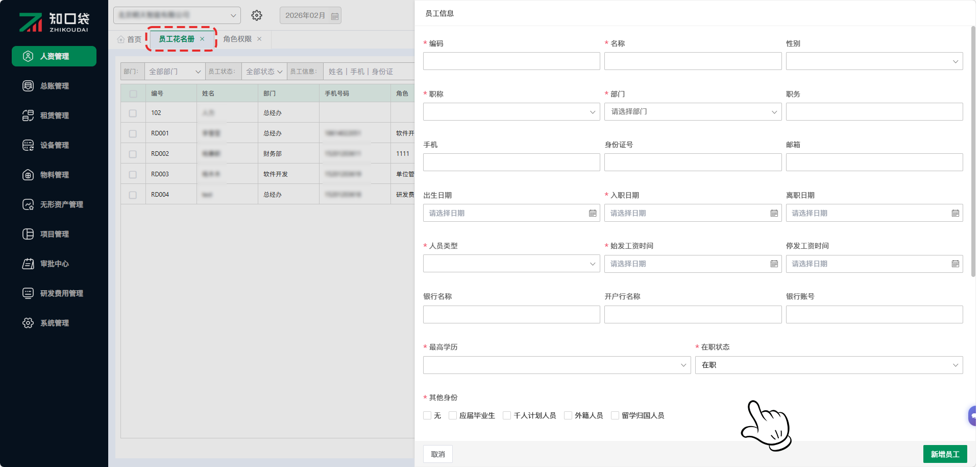Open 设备管理 in the sidebar

(x=54, y=145)
